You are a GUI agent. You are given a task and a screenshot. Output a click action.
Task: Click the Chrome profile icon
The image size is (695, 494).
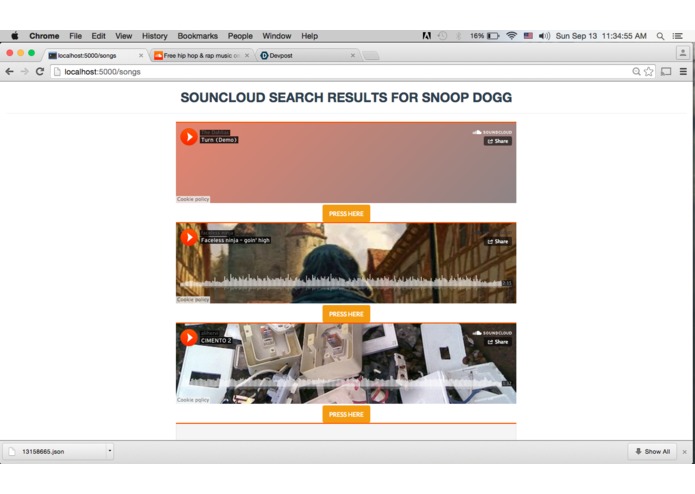pyautogui.click(x=683, y=53)
